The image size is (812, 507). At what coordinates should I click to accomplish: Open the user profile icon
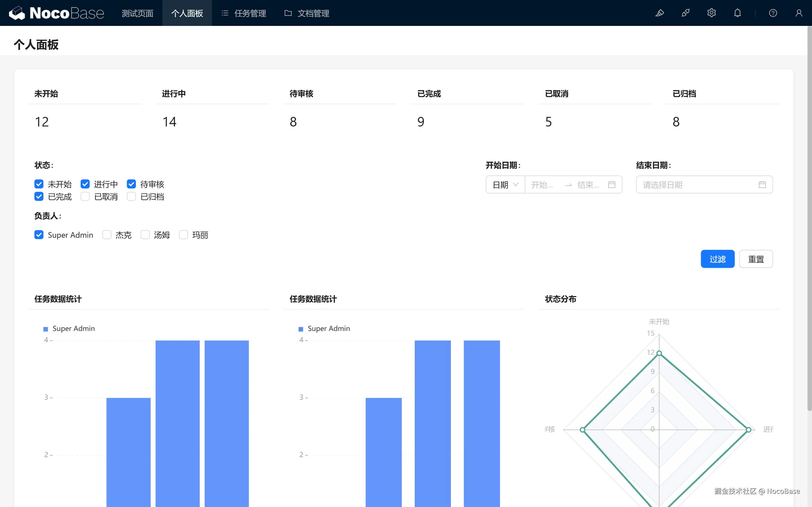point(798,13)
